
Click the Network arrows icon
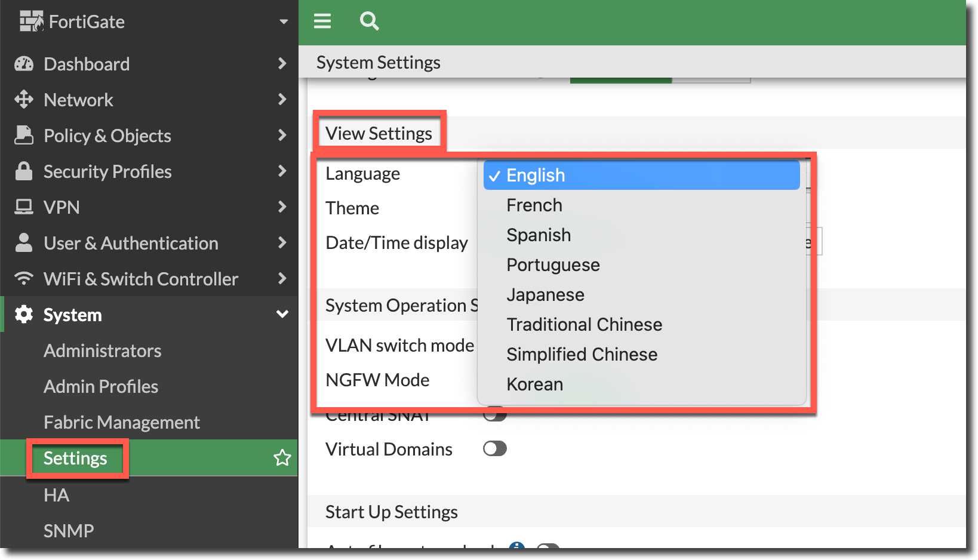[24, 100]
